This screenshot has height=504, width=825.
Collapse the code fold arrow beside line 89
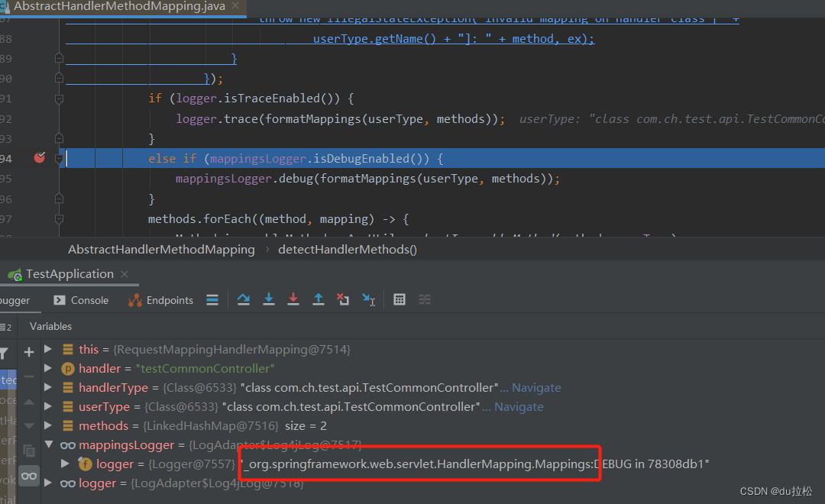(59, 57)
